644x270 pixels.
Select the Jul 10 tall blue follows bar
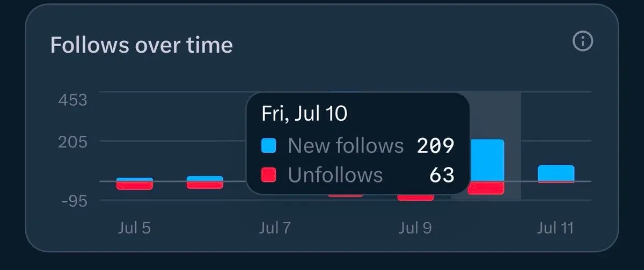point(486,160)
